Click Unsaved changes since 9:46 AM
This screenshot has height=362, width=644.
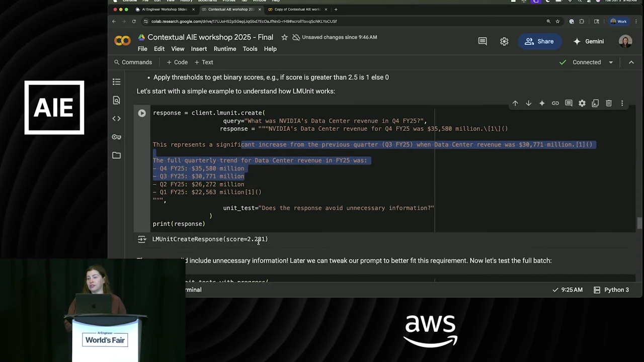(335, 37)
